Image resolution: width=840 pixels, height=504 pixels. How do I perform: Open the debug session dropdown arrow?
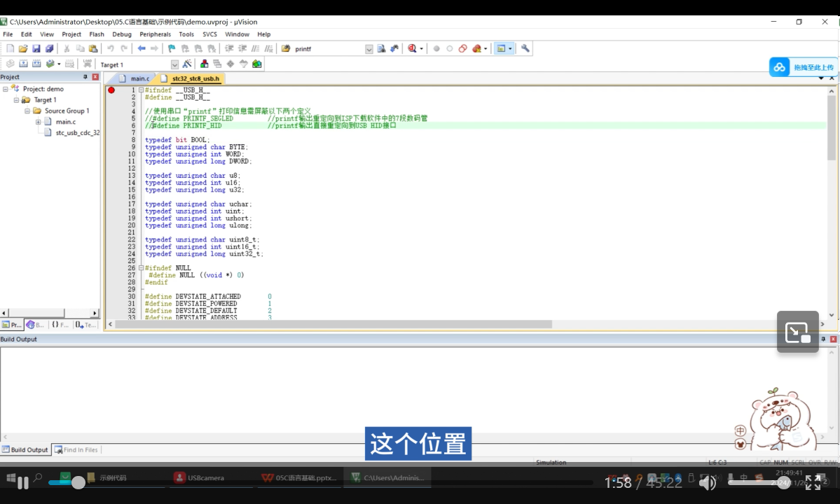tap(422, 49)
